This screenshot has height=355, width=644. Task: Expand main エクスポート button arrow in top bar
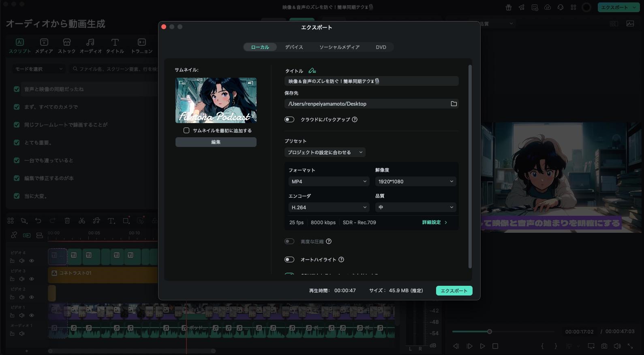[635, 7]
